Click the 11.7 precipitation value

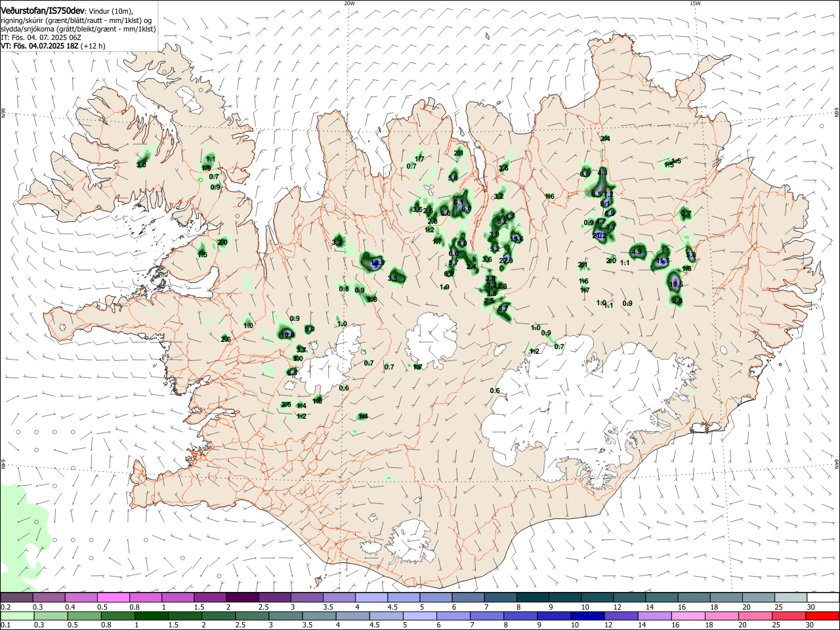[x=663, y=261]
